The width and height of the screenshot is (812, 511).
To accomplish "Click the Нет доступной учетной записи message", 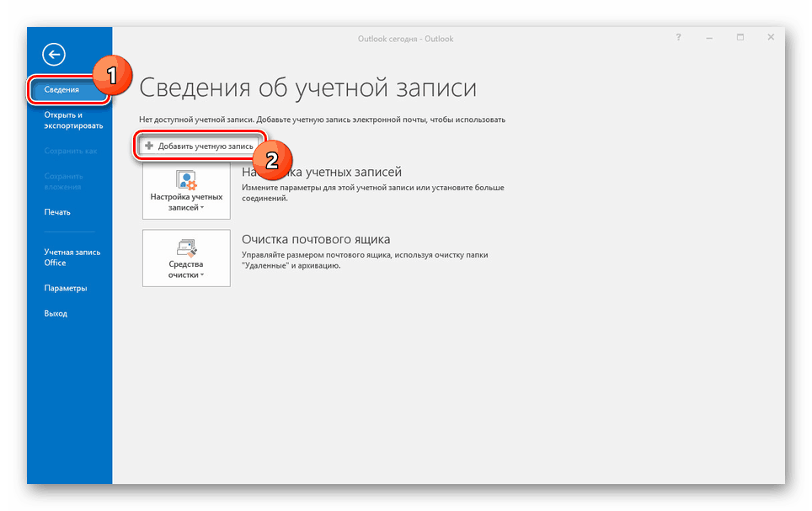I will [322, 120].
